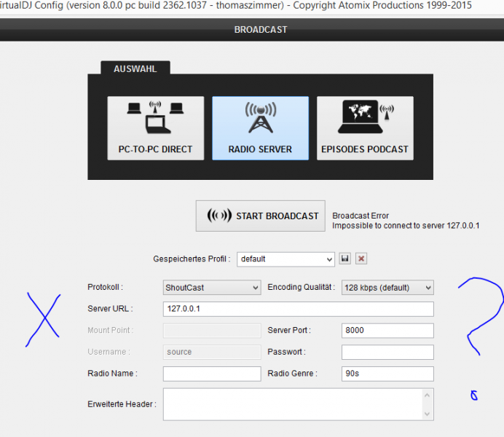The width and height of the screenshot is (504, 437).
Task: Click the Radio Name input field
Action: 212,374
